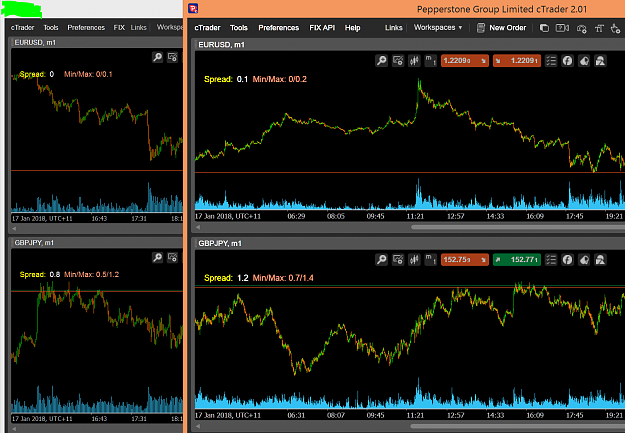The width and height of the screenshot is (625, 433).
Task: Click the Spread 0.1 label on front EURUSD chart
Action: click(x=226, y=79)
